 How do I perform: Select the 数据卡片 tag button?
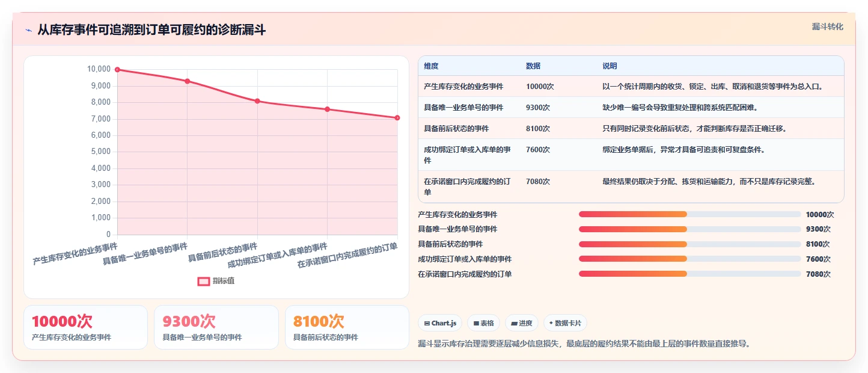pyautogui.click(x=565, y=323)
